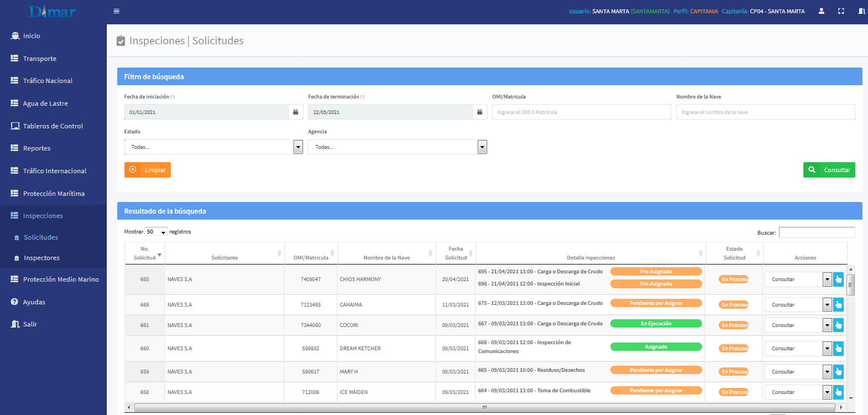Sort table by Nombre de la Nave
The height and width of the screenshot is (415, 868).
386,257
